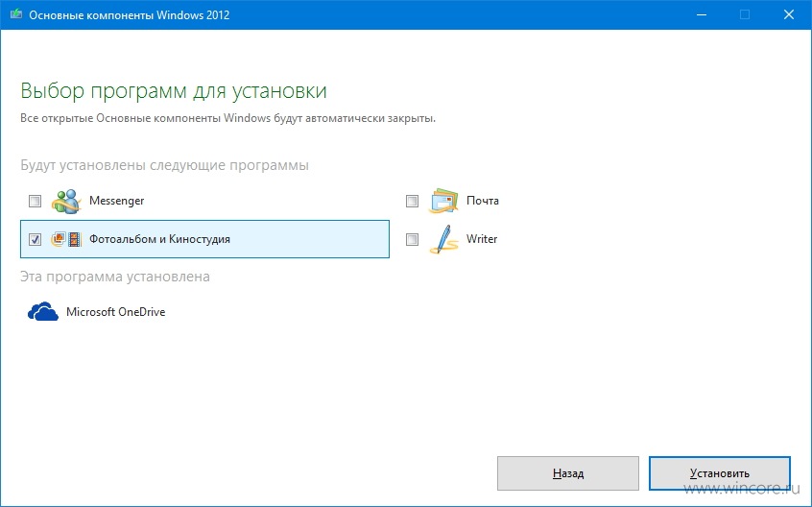
Task: Click the Writer pen icon
Action: click(443, 239)
